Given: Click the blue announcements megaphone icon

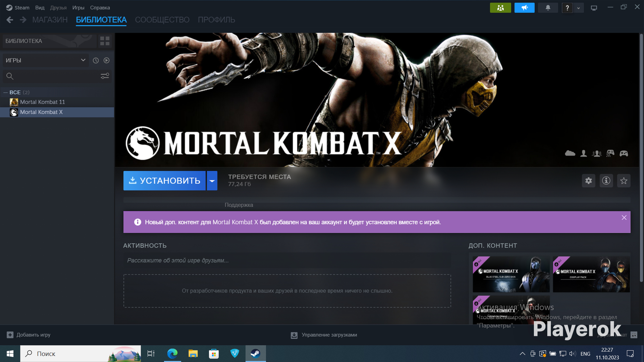Looking at the screenshot, I should tap(524, 8).
